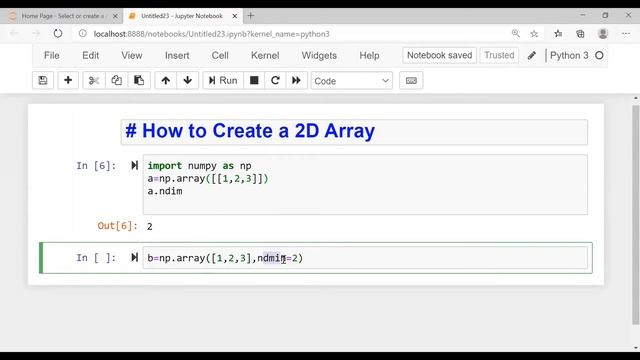Open the Favorites list icon
640x360 pixels.
coord(558,33)
